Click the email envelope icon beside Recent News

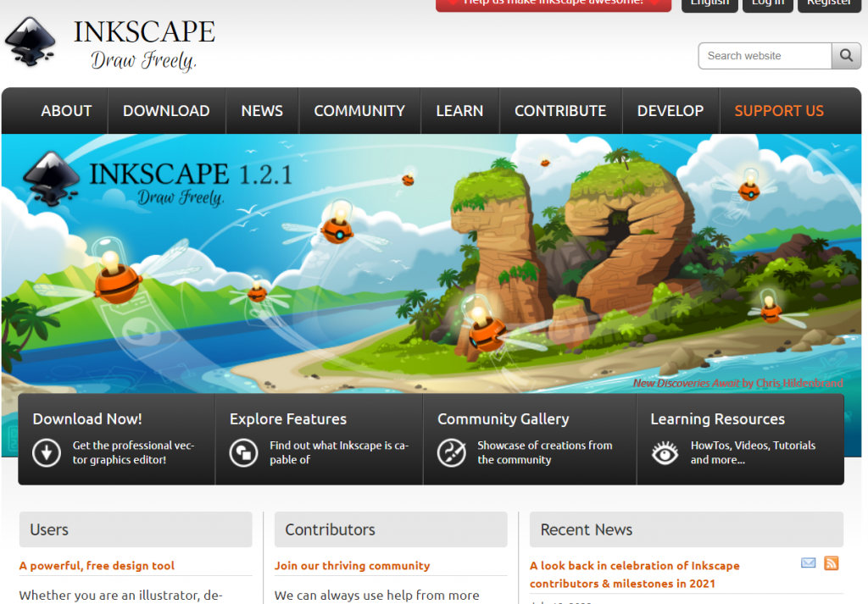[x=808, y=563]
